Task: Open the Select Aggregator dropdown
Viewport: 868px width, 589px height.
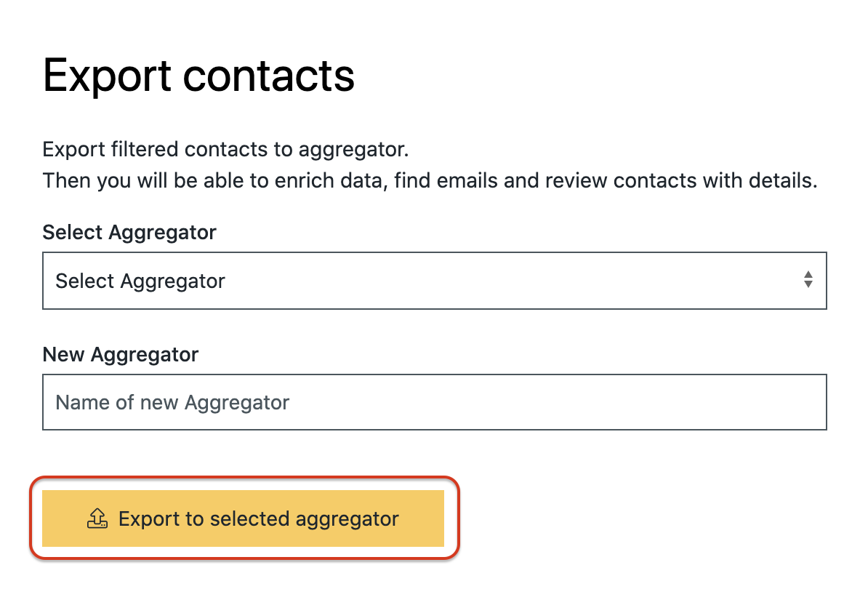Action: pos(434,281)
